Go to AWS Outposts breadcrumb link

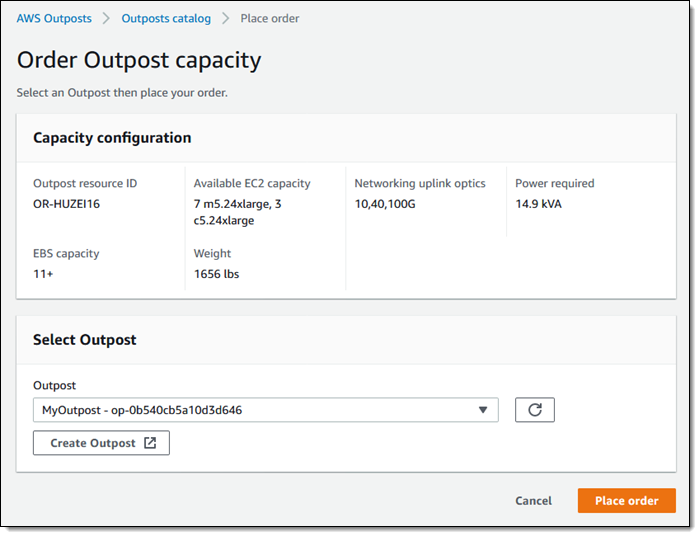tap(53, 19)
